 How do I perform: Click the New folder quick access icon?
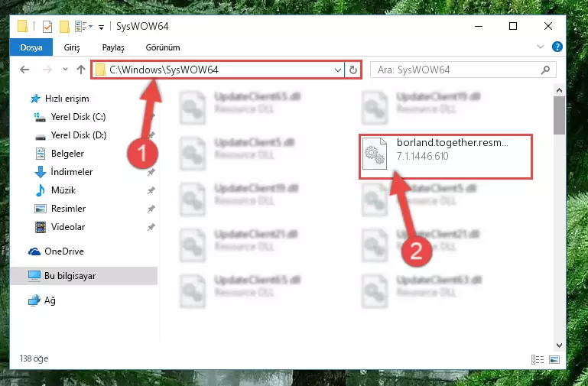pos(64,27)
